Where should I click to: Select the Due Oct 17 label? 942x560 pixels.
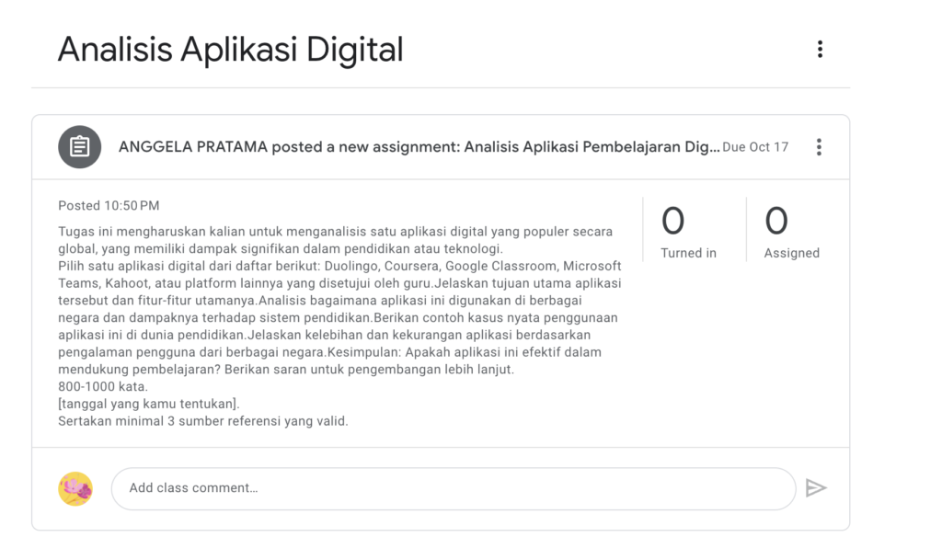[x=755, y=147]
